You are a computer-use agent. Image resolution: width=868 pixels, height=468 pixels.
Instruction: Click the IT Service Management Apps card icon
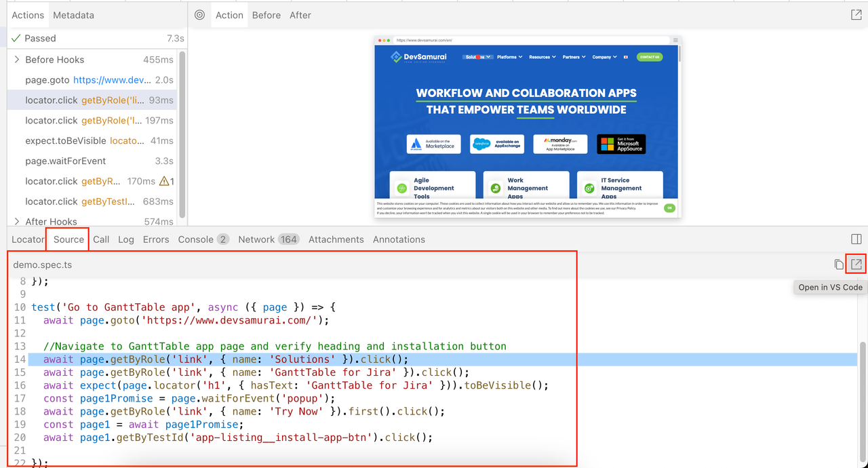coord(589,188)
